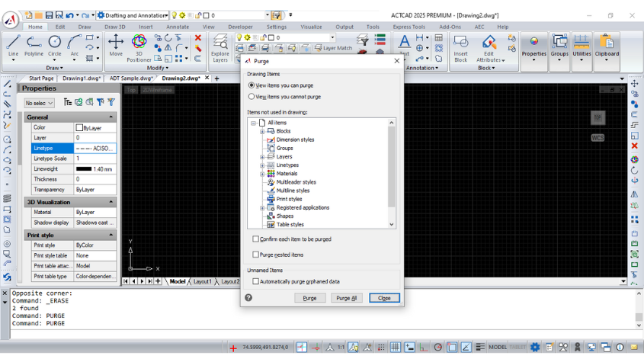Screen dimensions: 644x362
Task: Click the Purge button
Action: coord(309,298)
